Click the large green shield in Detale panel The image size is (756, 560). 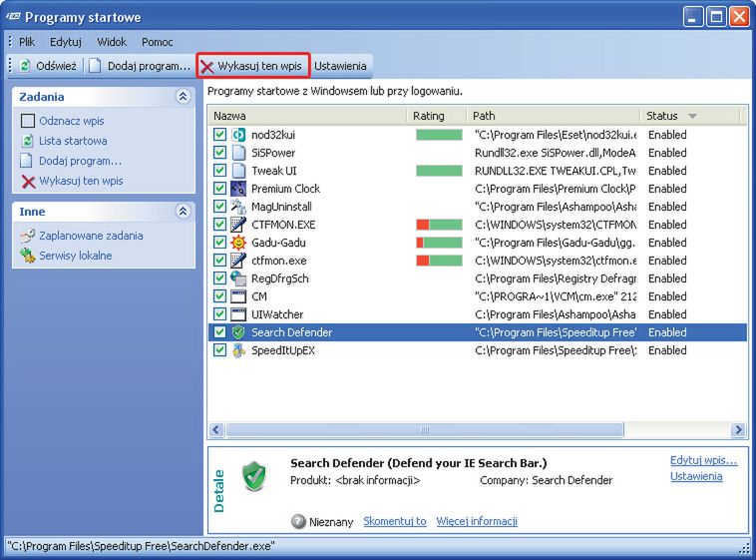(254, 475)
